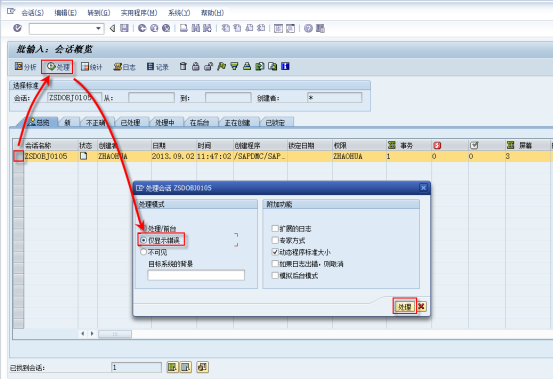
Task: Click the green checkmark Enter icon
Action: [x=17, y=28]
